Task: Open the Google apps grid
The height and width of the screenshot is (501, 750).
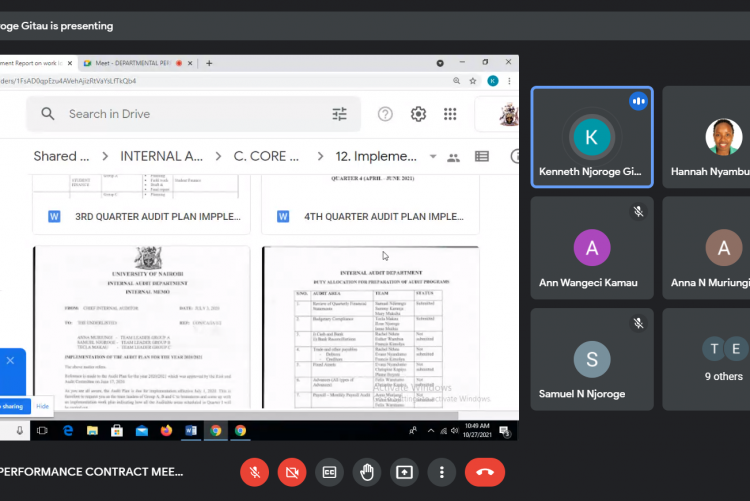Action: [450, 114]
